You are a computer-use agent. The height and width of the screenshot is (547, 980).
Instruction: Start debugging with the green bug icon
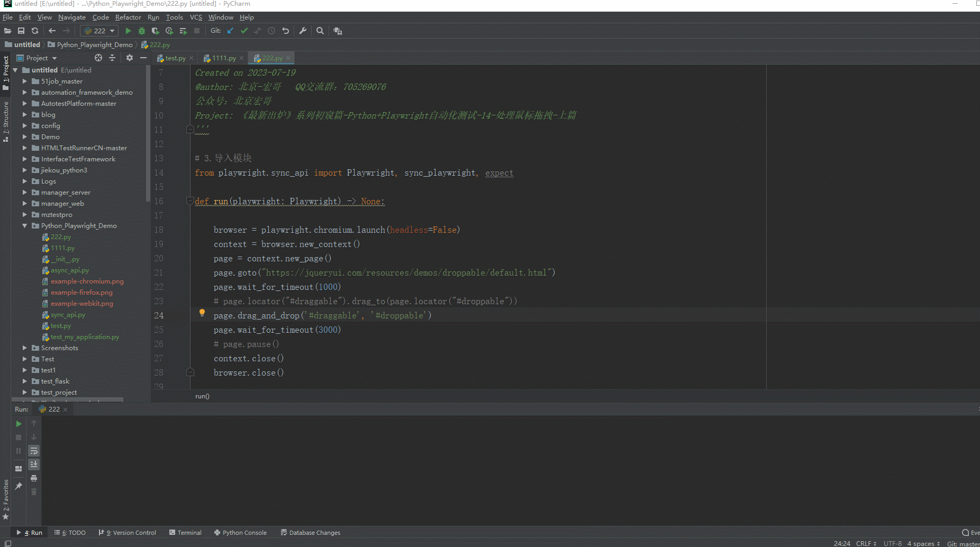(142, 31)
